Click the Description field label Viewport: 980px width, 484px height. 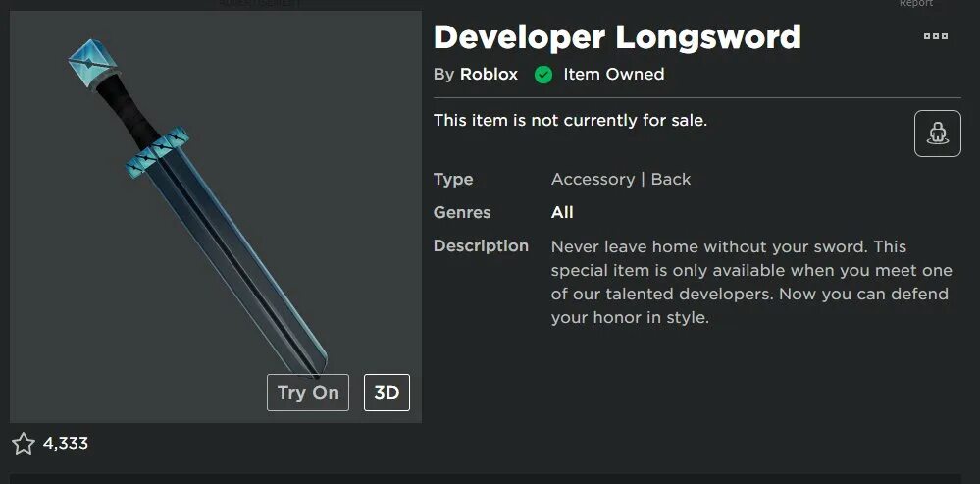tap(482, 245)
